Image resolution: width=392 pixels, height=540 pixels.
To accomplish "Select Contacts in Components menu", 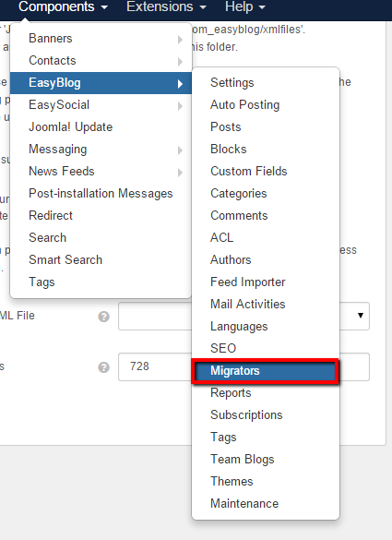I will coord(101,61).
